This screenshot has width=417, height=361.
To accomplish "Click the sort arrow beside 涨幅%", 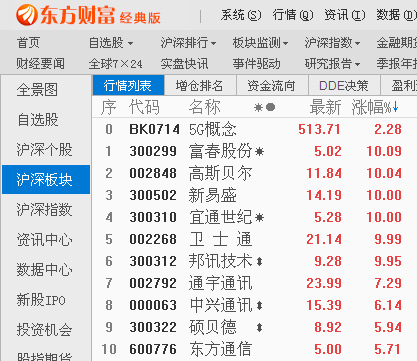I will [x=395, y=107].
